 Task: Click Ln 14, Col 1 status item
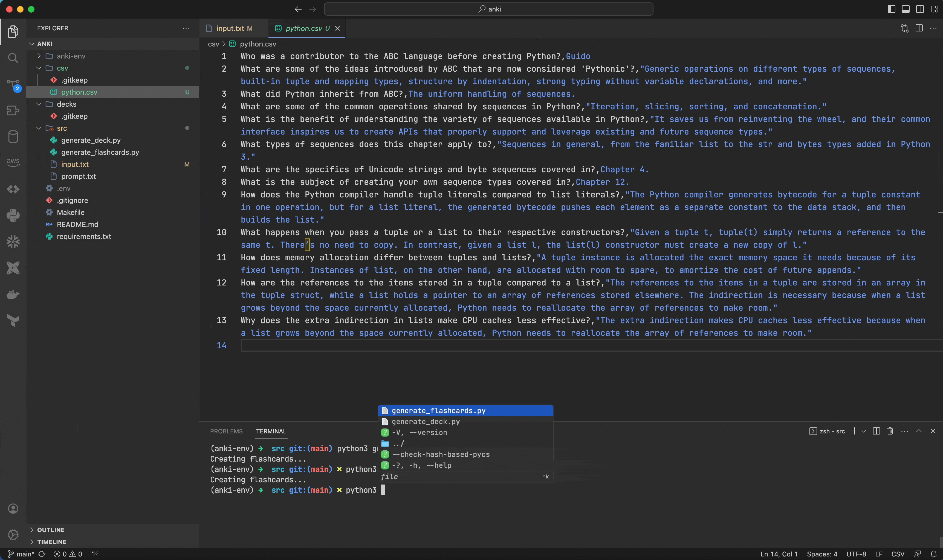(779, 554)
